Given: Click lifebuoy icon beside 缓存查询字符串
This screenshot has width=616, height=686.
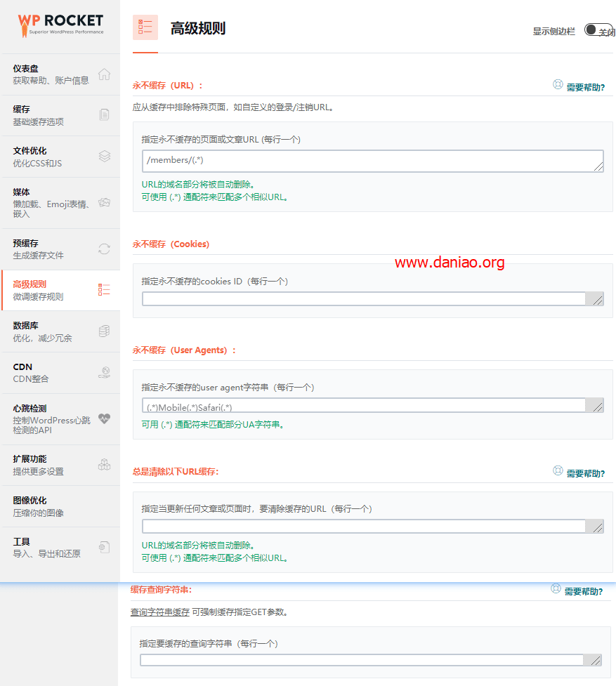Looking at the screenshot, I should [556, 588].
